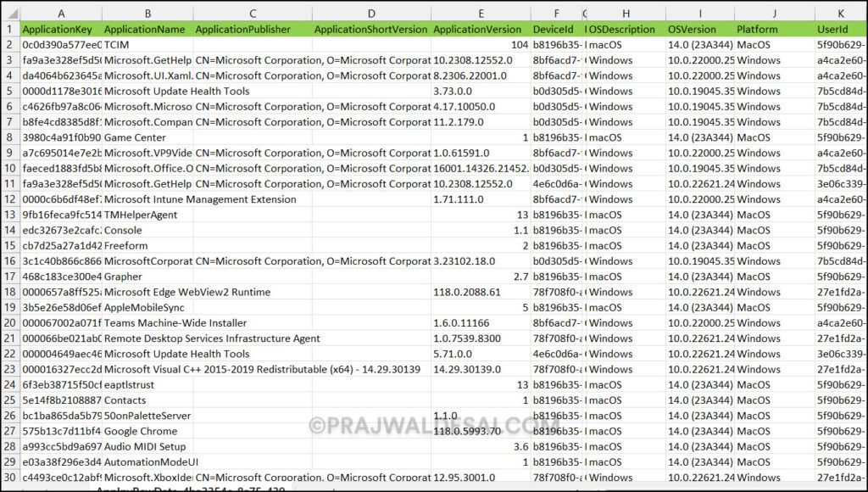Screen dimensions: 868x492
Task: Select version cell 11.2.179.0
Action: click(481, 122)
